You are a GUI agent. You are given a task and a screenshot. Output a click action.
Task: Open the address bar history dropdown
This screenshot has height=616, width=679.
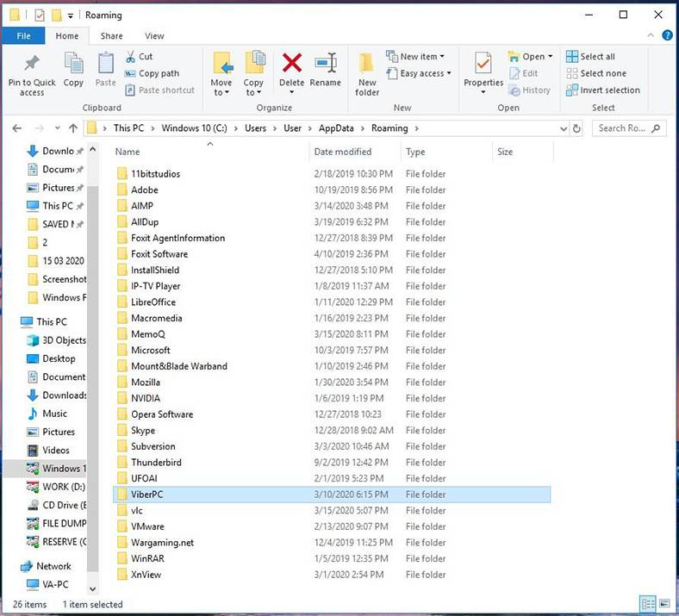(564, 128)
